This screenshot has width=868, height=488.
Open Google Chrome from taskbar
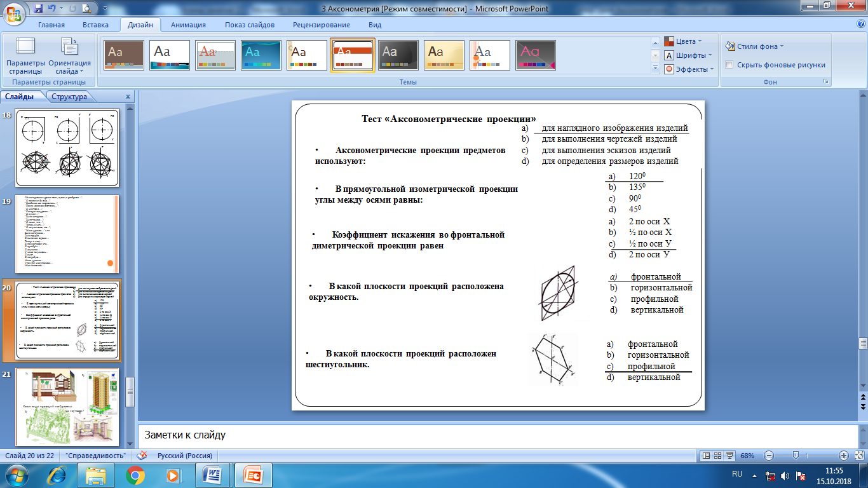click(134, 475)
